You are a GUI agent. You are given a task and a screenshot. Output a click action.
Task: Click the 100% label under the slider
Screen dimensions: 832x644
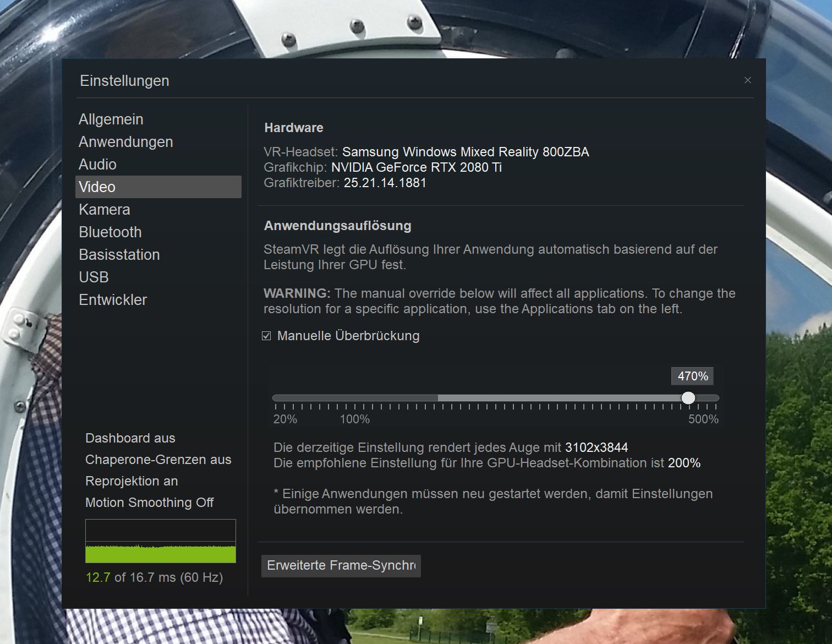pos(355,419)
